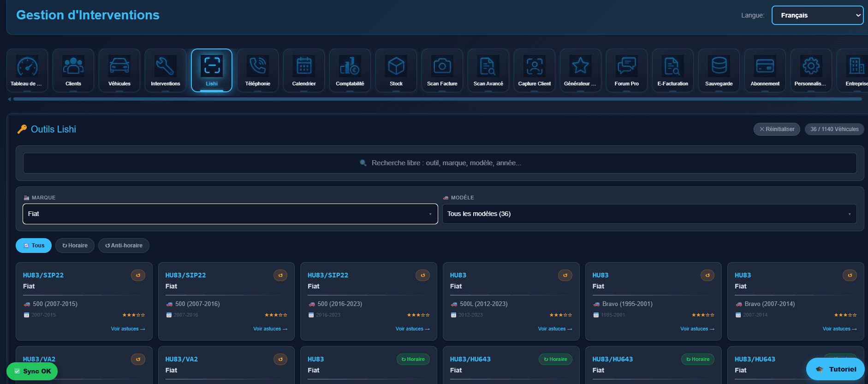868x384 pixels.
Task: Click anti-clockwise badge on 500 (2007-2015) card
Action: click(138, 276)
